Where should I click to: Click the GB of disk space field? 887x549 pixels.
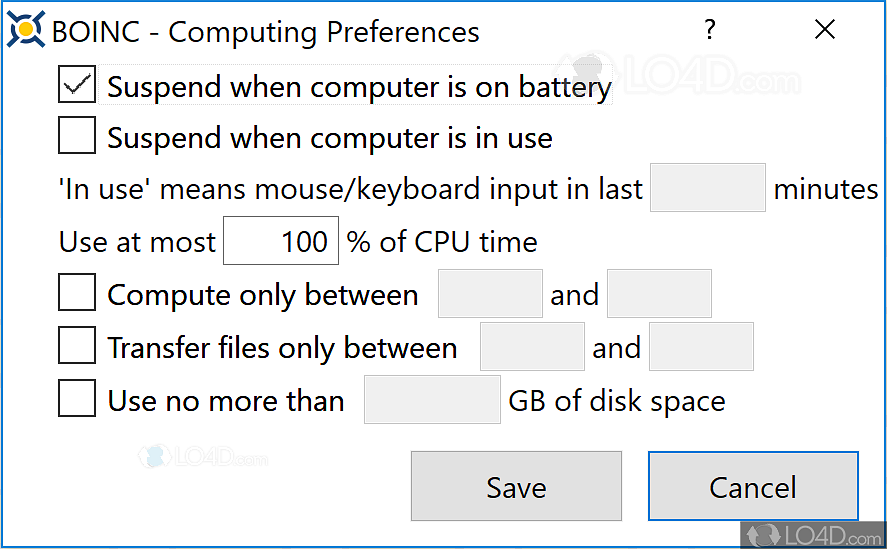pyautogui.click(x=432, y=400)
